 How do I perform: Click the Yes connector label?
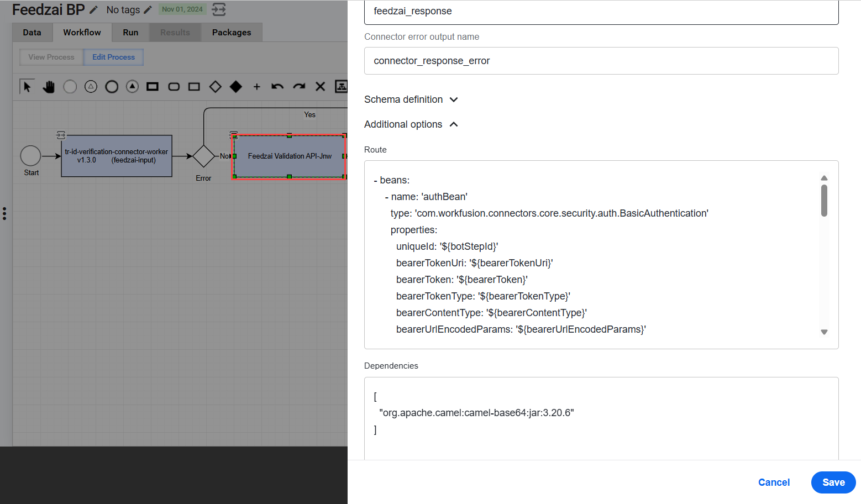(x=309, y=115)
